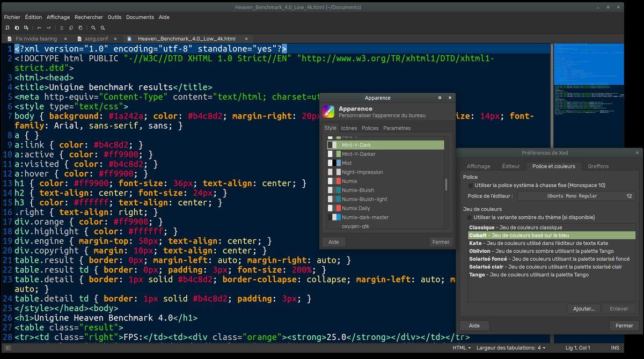Open the Affichage menu in menu bar
Screen dimensions: 644x359
coord(58,17)
